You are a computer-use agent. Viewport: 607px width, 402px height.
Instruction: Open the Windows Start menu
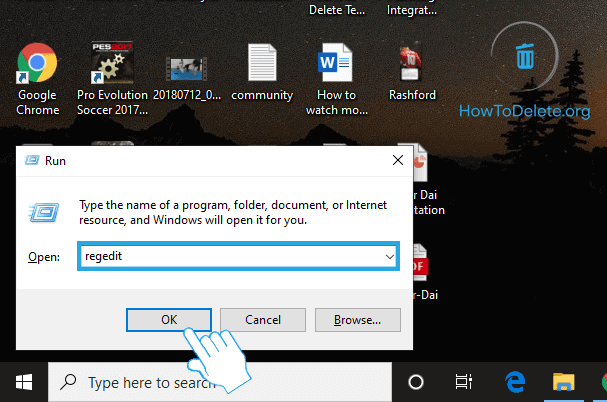[24, 382]
